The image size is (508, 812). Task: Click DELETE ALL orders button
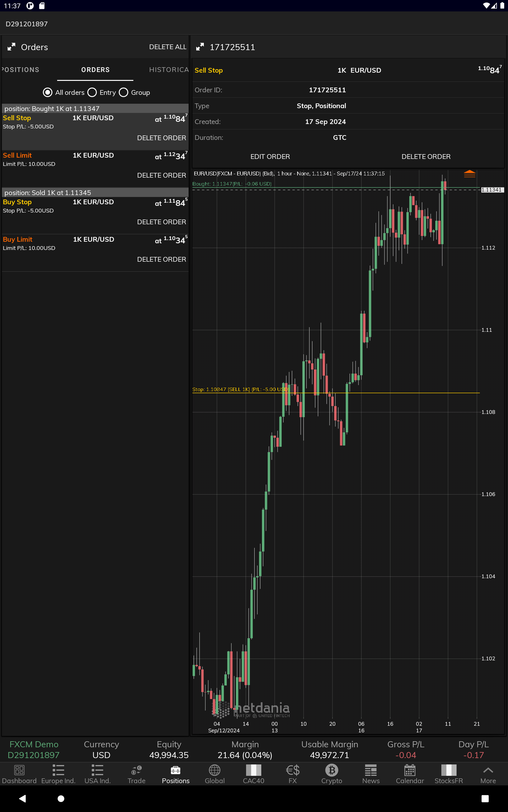coord(168,47)
